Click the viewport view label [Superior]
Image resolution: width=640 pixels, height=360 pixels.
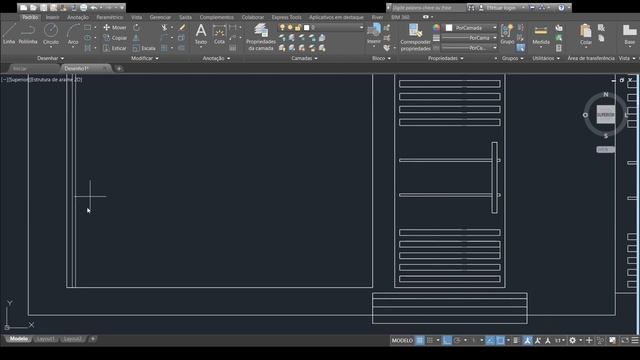19,80
